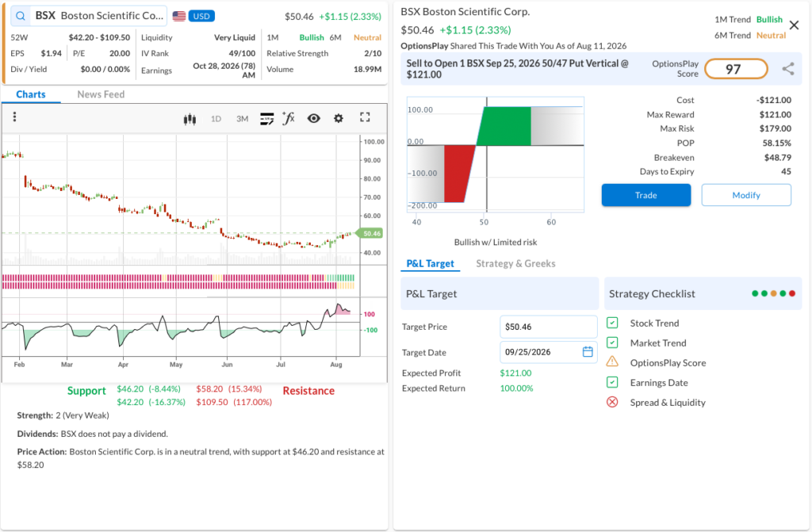812x532 pixels.
Task: Open the chart three-dot options menu
Action: 14,117
